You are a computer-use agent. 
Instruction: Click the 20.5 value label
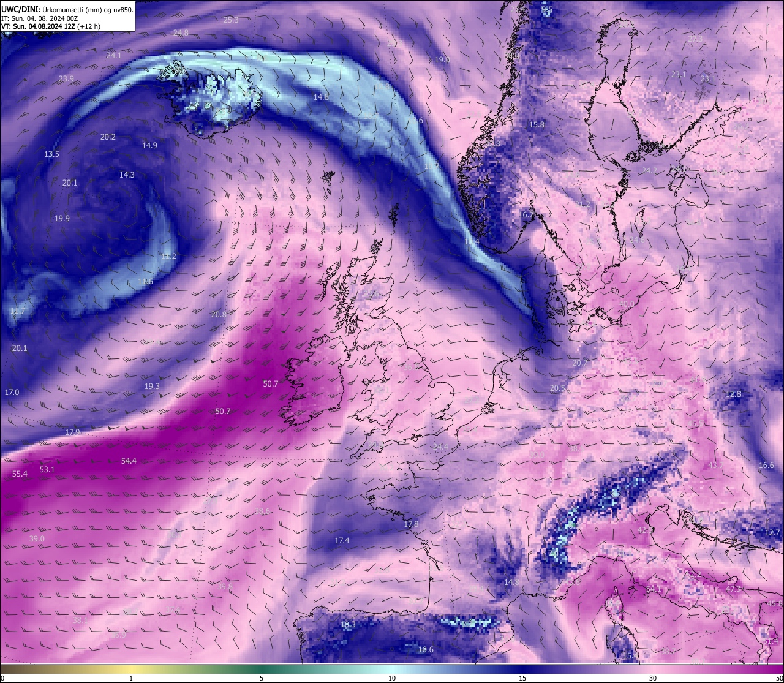coord(557,388)
